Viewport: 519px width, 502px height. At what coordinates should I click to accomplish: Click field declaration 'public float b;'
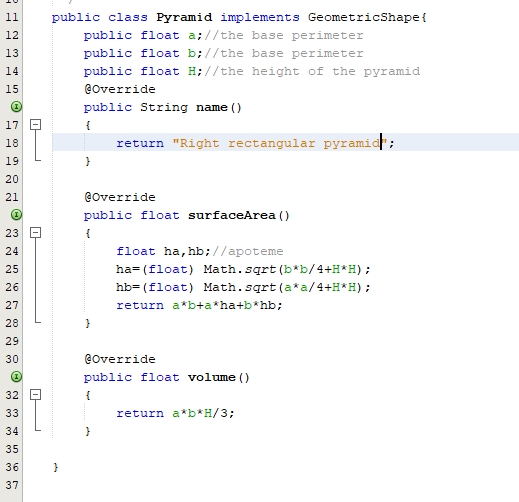coord(143,53)
